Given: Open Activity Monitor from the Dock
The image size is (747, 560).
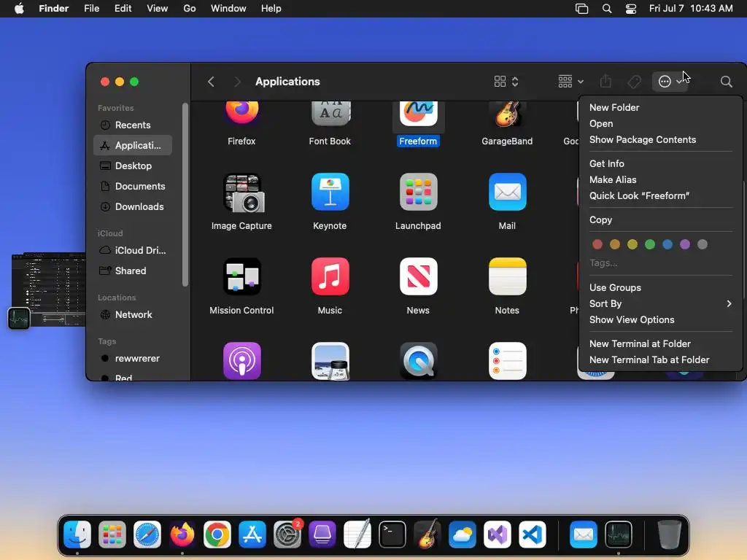Looking at the screenshot, I should 619,534.
